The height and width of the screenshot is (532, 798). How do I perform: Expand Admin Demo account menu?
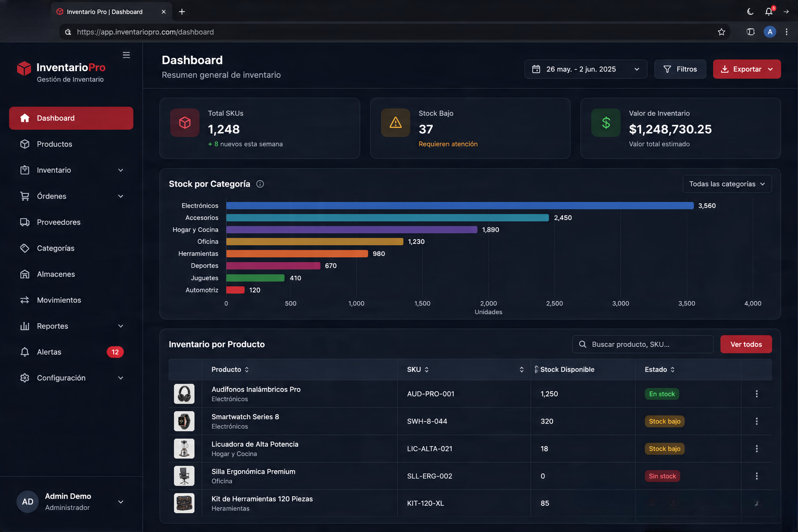point(121,502)
